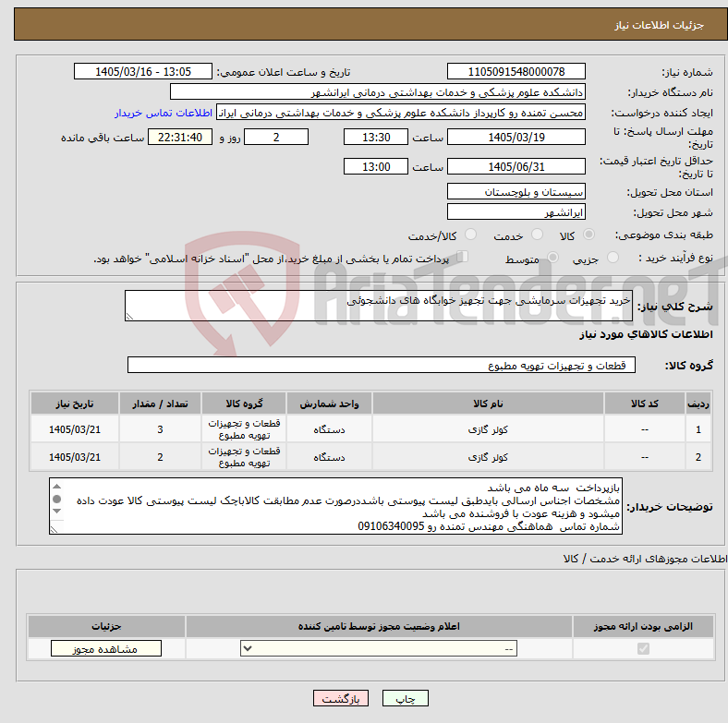The image size is (728, 723).
Task: Click the واحد شمارش column header
Action: click(329, 404)
